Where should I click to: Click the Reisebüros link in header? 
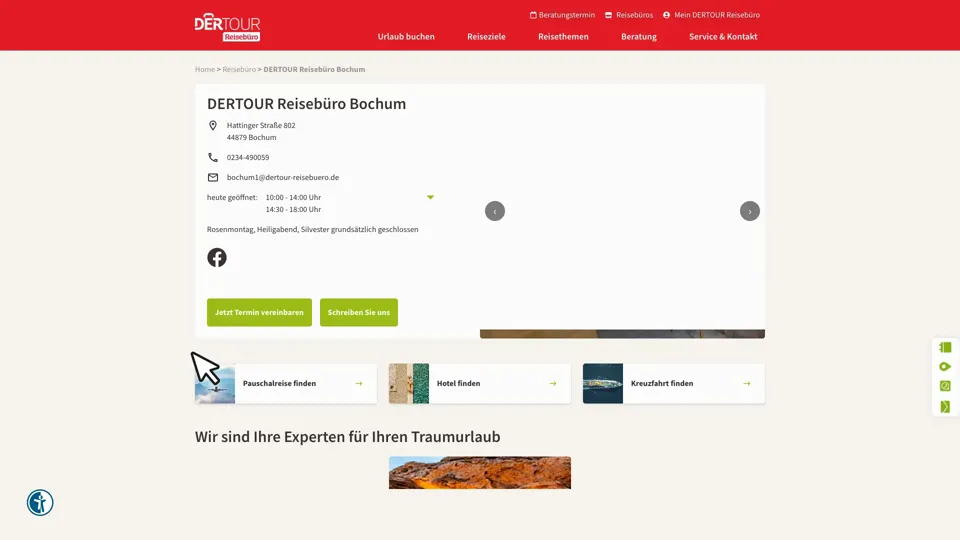(x=634, y=15)
